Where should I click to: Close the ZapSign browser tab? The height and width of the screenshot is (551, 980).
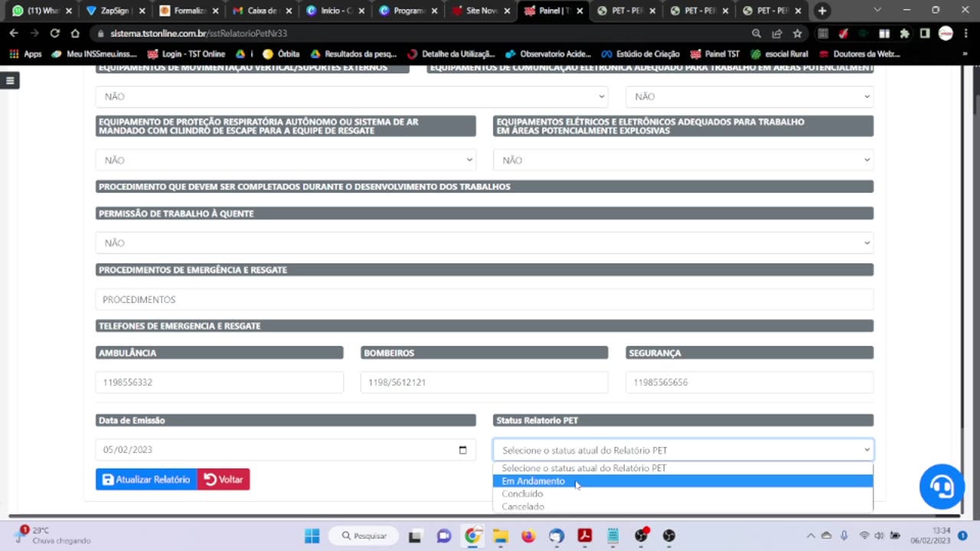(x=142, y=11)
